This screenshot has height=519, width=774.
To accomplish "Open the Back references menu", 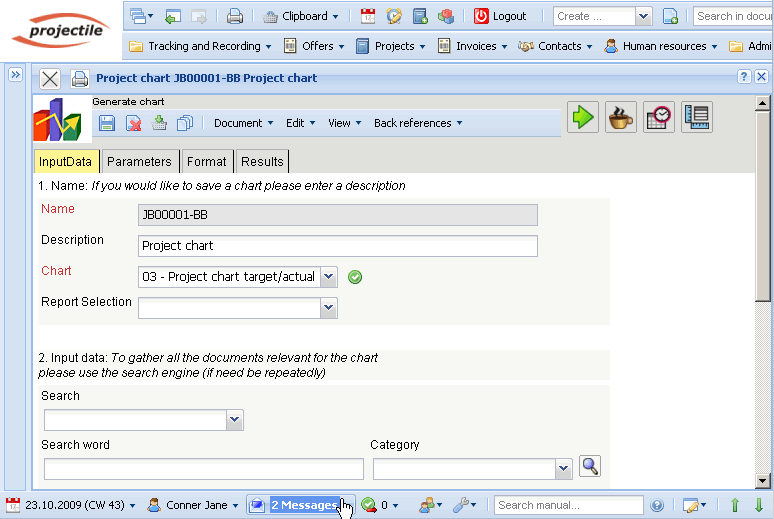I will [x=418, y=123].
